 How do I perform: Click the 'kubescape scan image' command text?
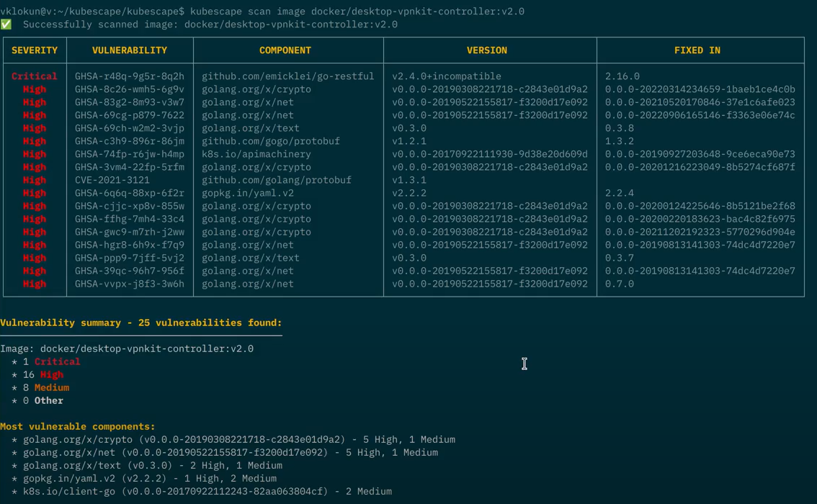pyautogui.click(x=248, y=11)
